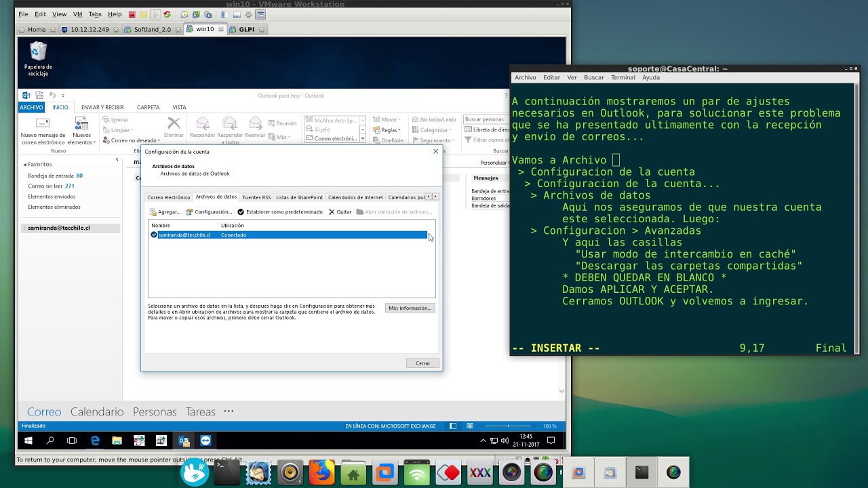The image size is (868, 488).
Task: Switch to Calendario in Outlook navigation
Action: (x=97, y=411)
